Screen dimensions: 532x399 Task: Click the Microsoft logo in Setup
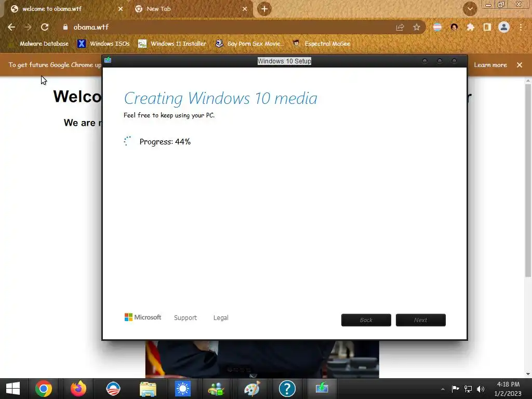[x=143, y=317]
